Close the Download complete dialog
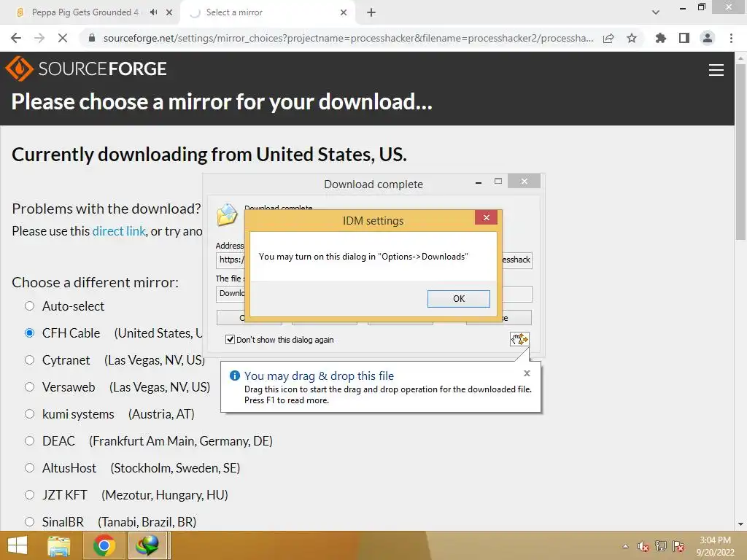Screen dimensions: 747x560 tap(524, 181)
